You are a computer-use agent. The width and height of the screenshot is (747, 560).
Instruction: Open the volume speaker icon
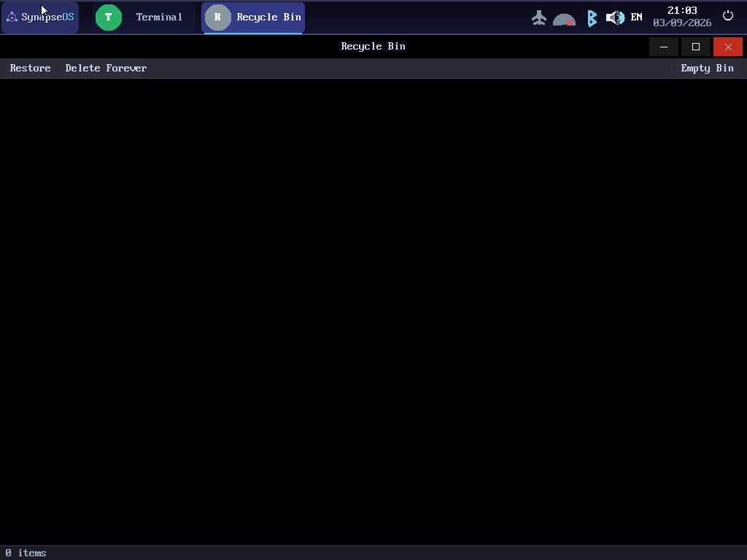[x=615, y=17]
